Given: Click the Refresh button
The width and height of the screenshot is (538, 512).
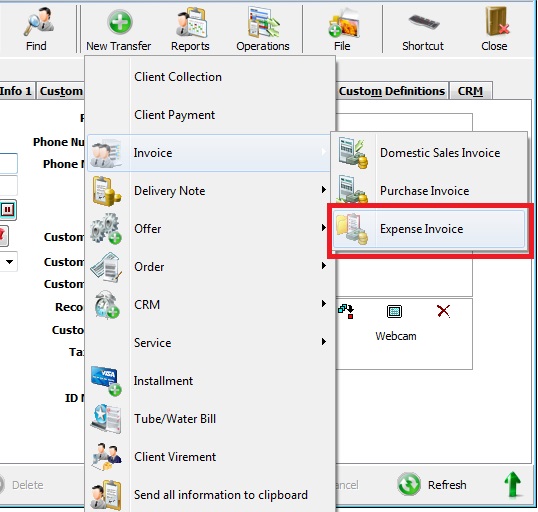Looking at the screenshot, I should tap(432, 485).
